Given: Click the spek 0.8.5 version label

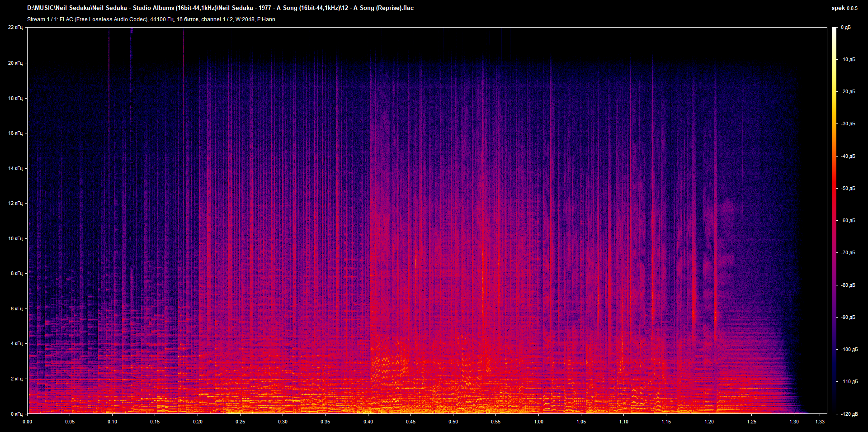Looking at the screenshot, I should (844, 8).
